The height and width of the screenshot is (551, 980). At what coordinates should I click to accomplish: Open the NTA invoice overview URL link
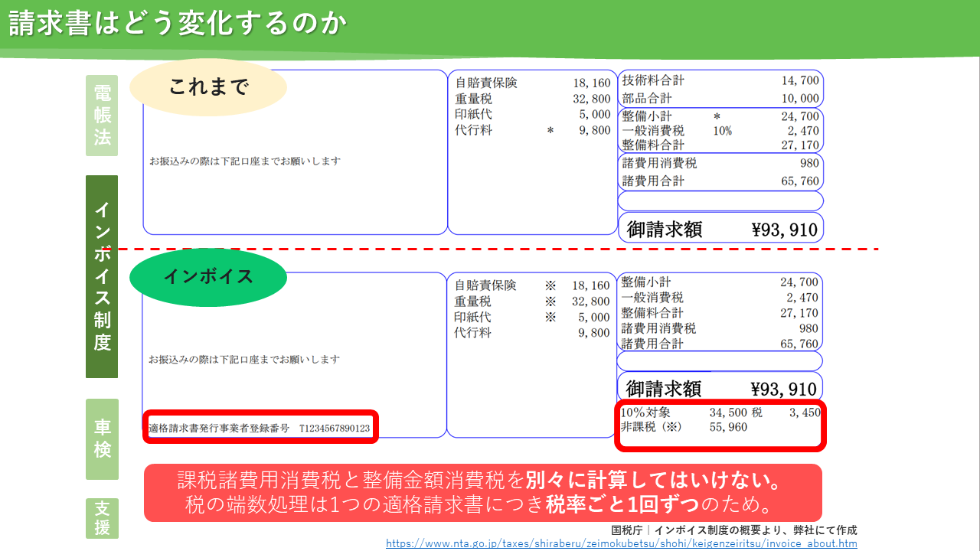[x=621, y=543]
